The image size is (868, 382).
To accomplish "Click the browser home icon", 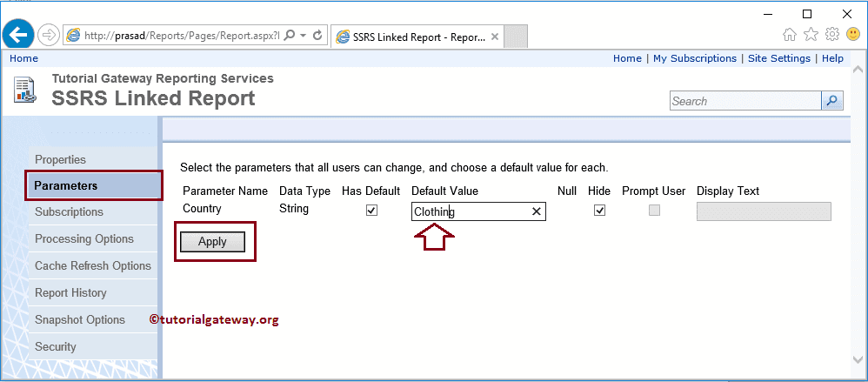I will [x=790, y=35].
